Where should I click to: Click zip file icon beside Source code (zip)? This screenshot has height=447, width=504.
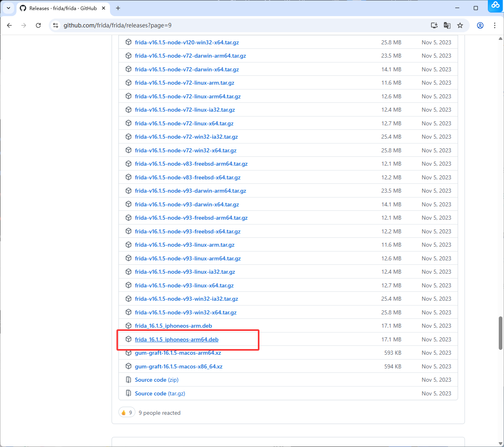pos(129,379)
